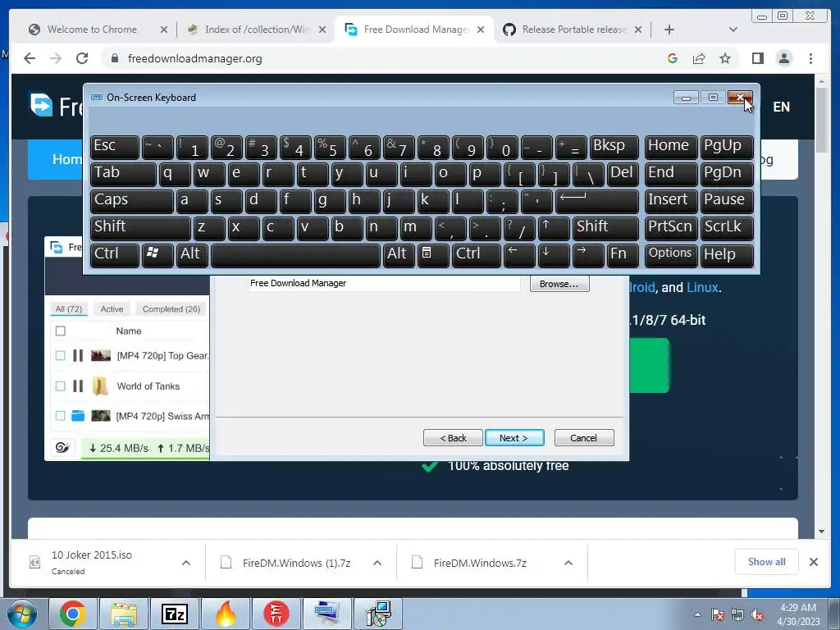Toggle the ScrLk key on keyboard
The width and height of the screenshot is (840, 630).
[727, 228]
